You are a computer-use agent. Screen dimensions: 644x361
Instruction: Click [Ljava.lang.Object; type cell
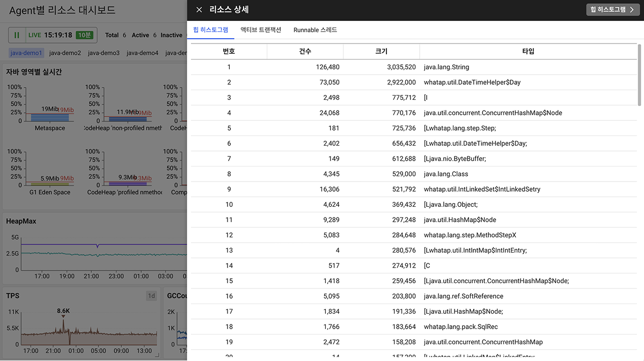pos(451,205)
